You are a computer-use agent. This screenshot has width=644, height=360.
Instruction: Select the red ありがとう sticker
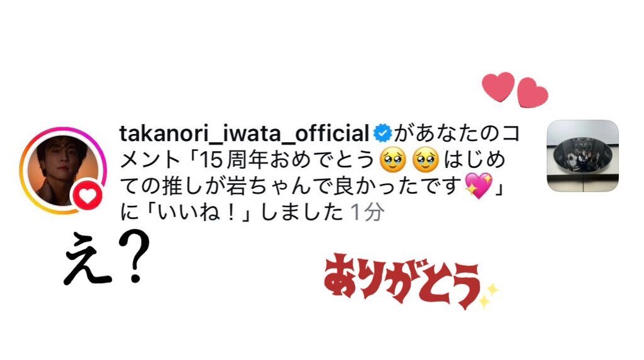coord(402,281)
